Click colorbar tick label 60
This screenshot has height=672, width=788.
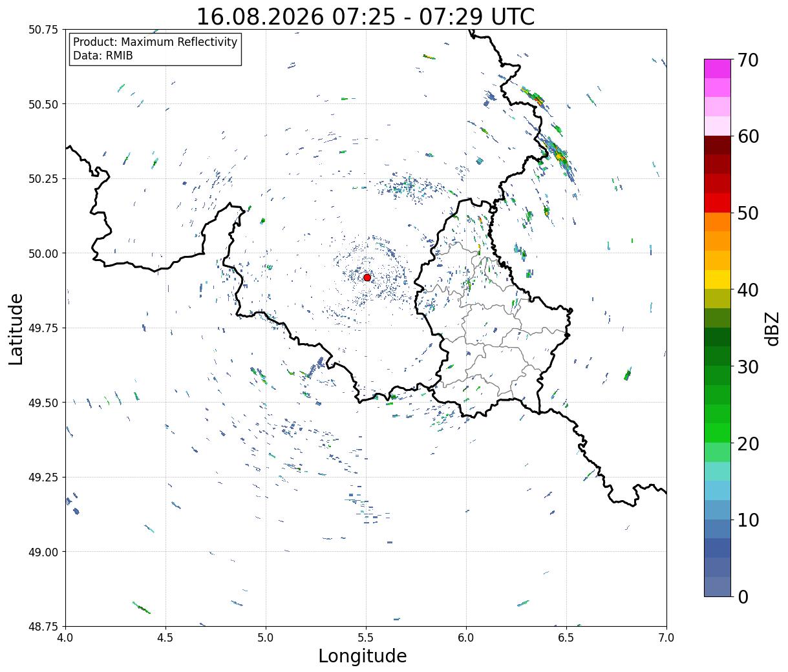point(748,136)
